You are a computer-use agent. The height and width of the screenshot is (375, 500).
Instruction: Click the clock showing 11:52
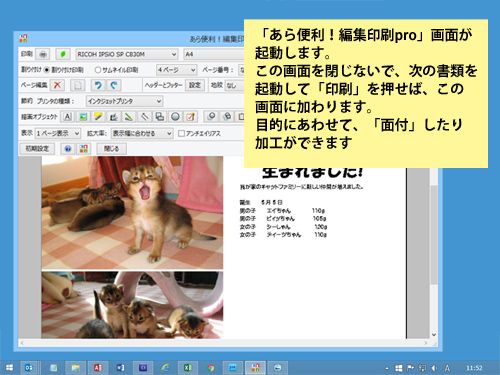tap(474, 368)
